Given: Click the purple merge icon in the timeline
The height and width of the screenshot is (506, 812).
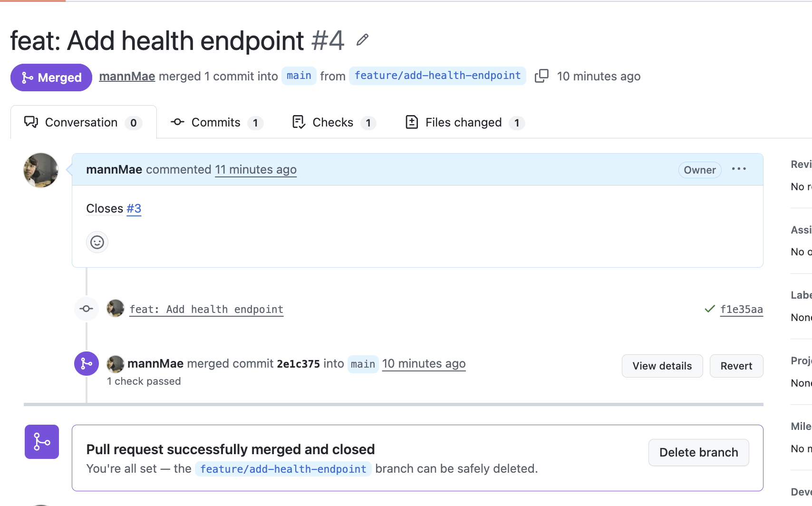Looking at the screenshot, I should point(87,364).
